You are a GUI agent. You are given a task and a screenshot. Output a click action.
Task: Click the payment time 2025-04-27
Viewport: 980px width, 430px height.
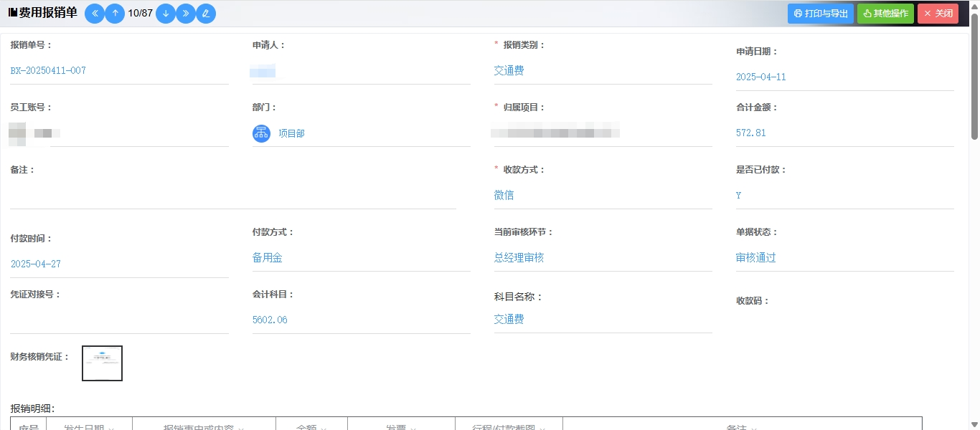pos(35,264)
